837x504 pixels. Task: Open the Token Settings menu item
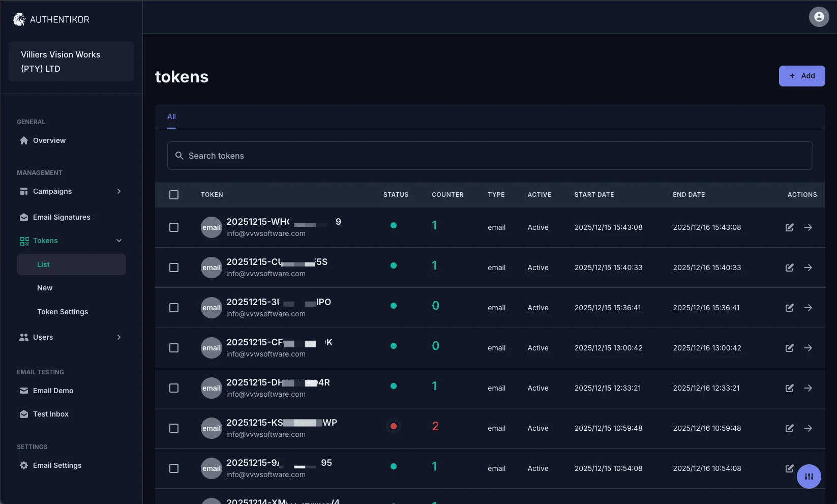pyautogui.click(x=63, y=311)
